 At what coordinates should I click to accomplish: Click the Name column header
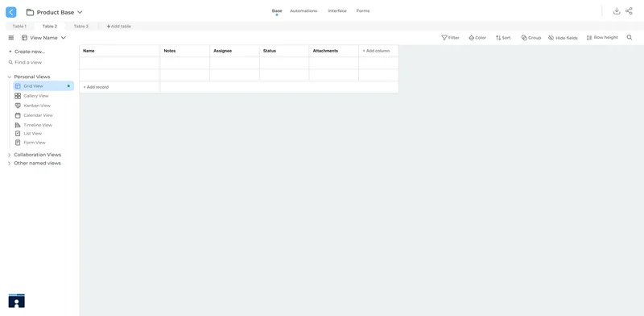tap(119, 51)
